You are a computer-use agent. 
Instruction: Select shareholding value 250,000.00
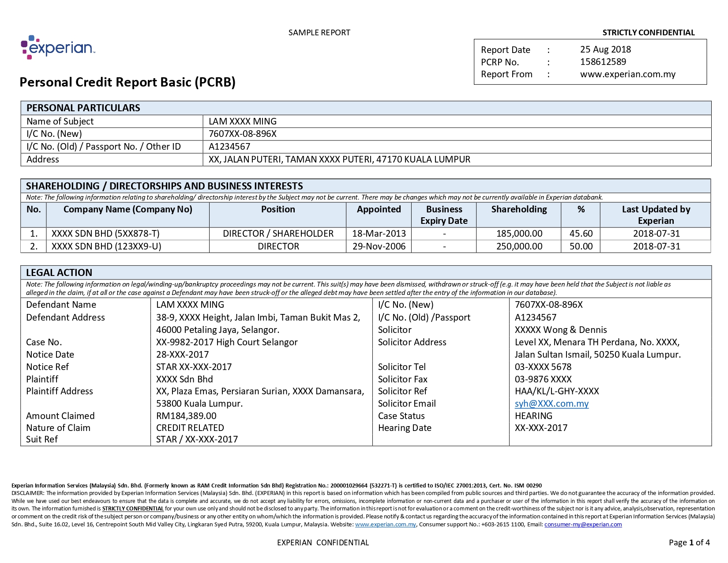[519, 246]
